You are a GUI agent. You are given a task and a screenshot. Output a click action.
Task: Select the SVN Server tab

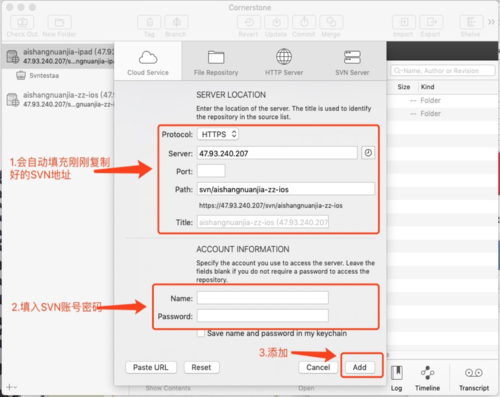coord(352,61)
